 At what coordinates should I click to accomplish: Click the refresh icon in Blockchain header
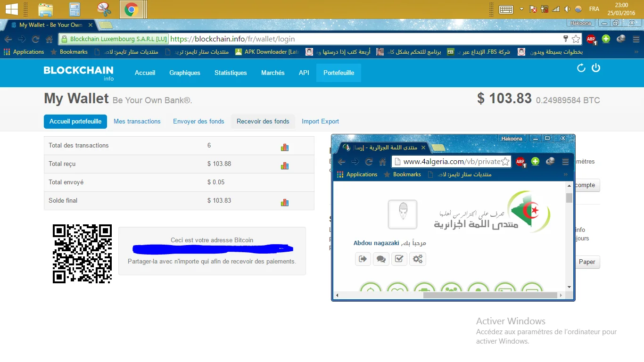tap(581, 68)
